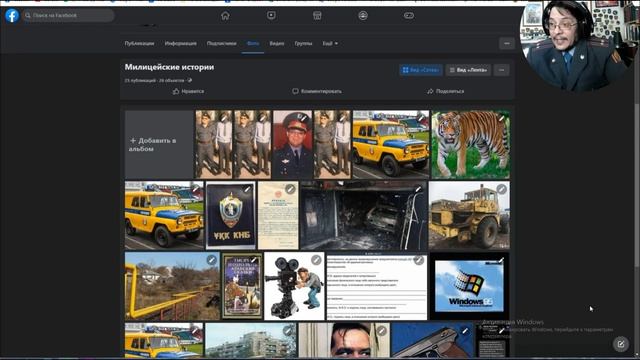This screenshot has height=360, width=640.
Task: Open the cameraman figurine thumbnail
Action: pos(294,286)
